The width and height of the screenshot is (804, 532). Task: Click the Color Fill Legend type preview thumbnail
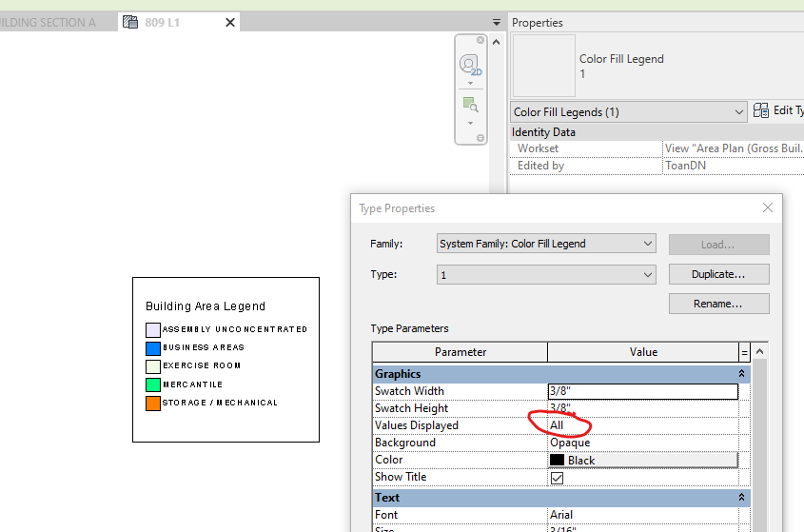point(544,66)
